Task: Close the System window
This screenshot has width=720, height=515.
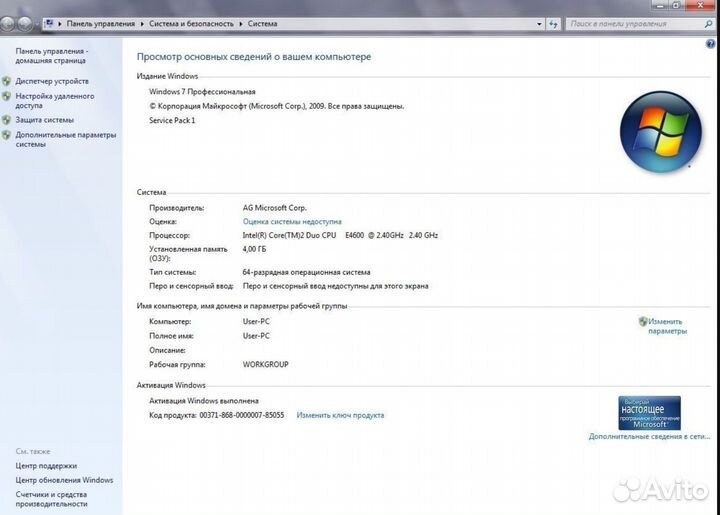Action: (701, 5)
